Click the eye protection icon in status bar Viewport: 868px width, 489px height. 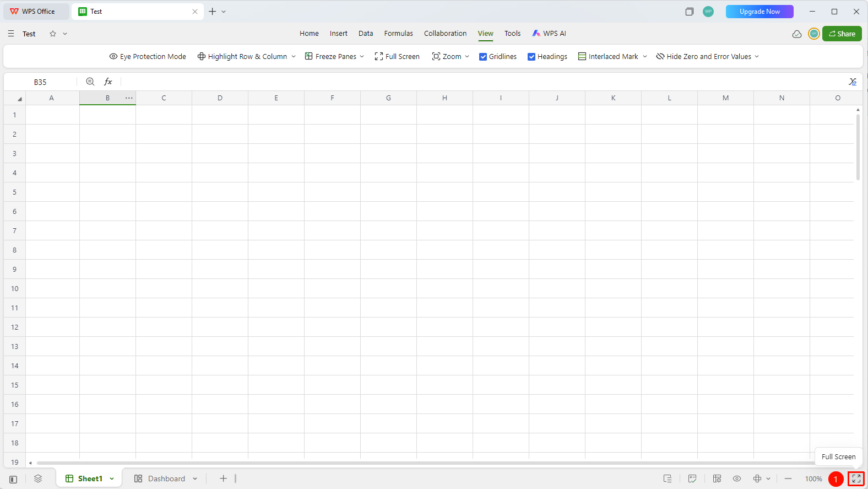pos(737,479)
